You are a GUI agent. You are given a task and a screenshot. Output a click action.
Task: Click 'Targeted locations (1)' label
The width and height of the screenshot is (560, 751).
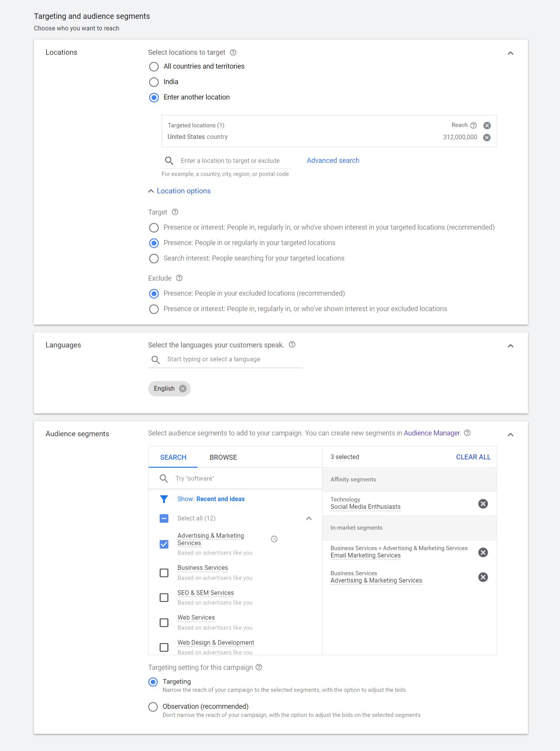[x=196, y=125]
